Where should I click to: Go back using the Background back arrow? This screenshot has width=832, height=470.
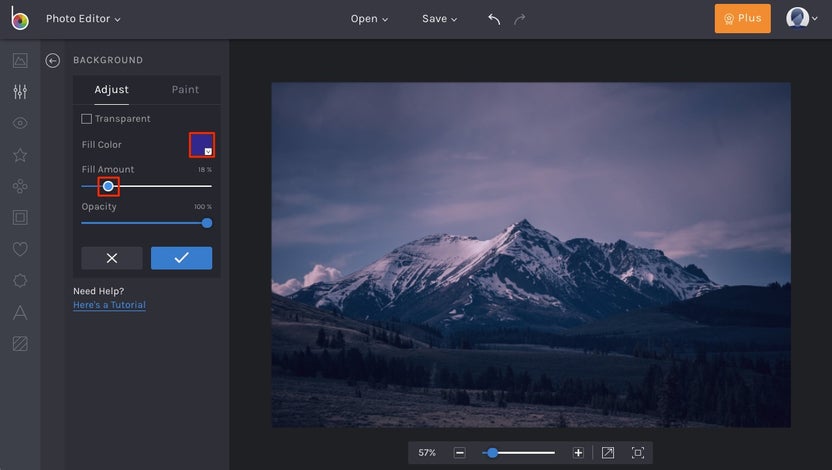coord(53,61)
